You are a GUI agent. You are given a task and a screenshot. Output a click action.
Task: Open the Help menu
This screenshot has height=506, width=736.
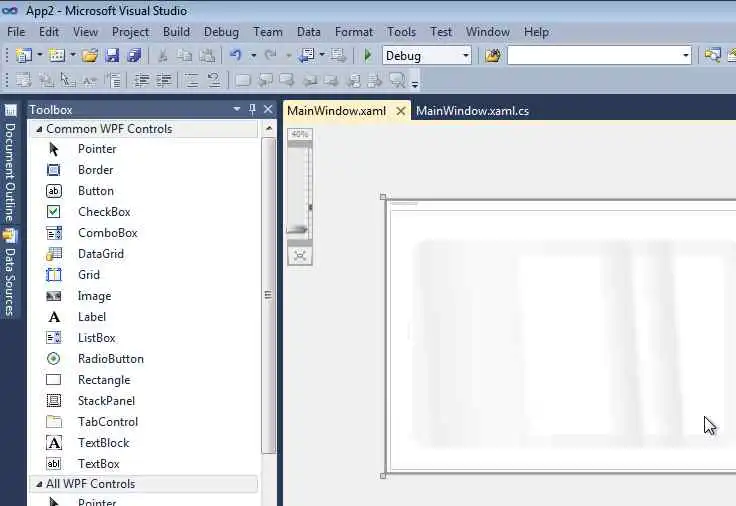tap(537, 32)
